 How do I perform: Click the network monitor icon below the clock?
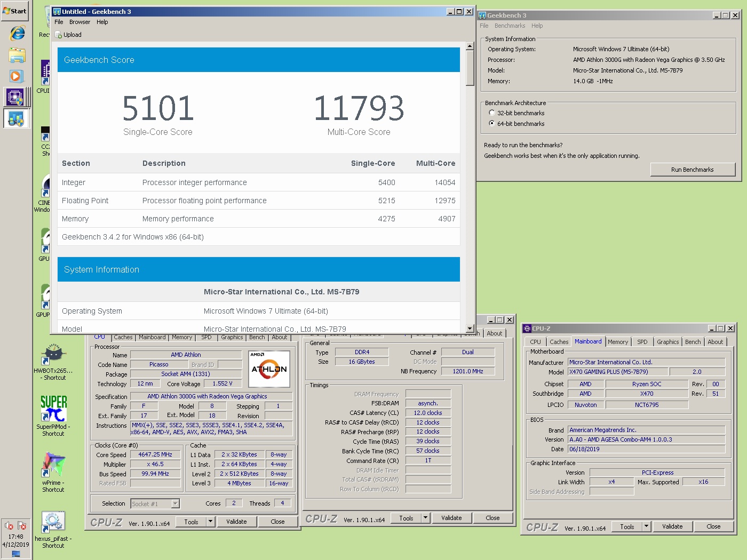15,554
